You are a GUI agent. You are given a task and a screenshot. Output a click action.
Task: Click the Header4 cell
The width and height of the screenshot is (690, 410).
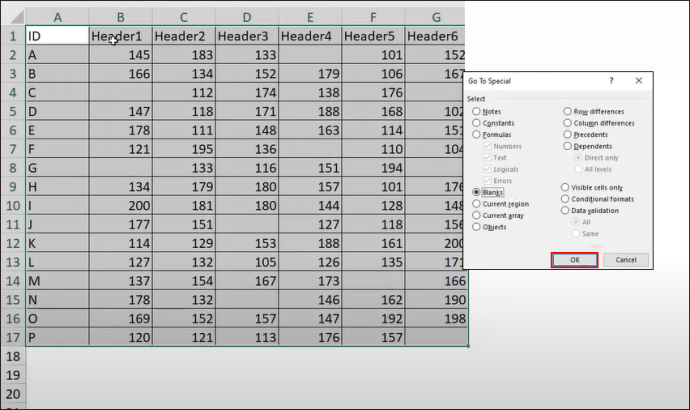[x=310, y=36]
